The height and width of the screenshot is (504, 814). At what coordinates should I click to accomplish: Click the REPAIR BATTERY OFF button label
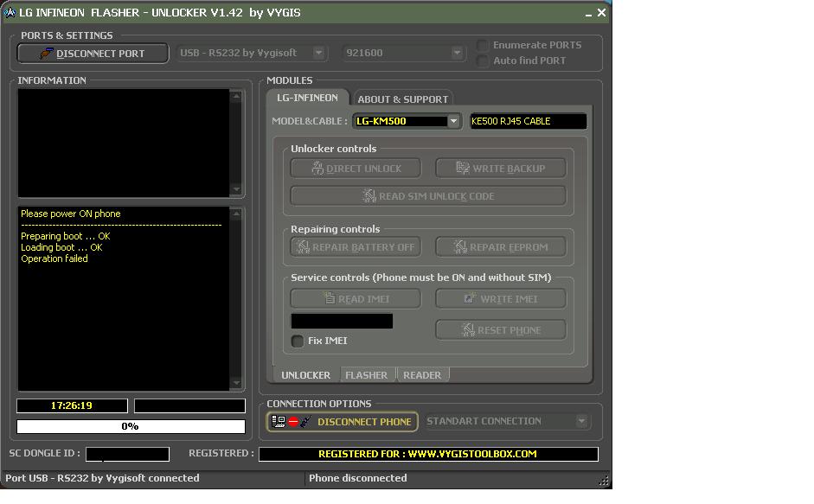363,247
